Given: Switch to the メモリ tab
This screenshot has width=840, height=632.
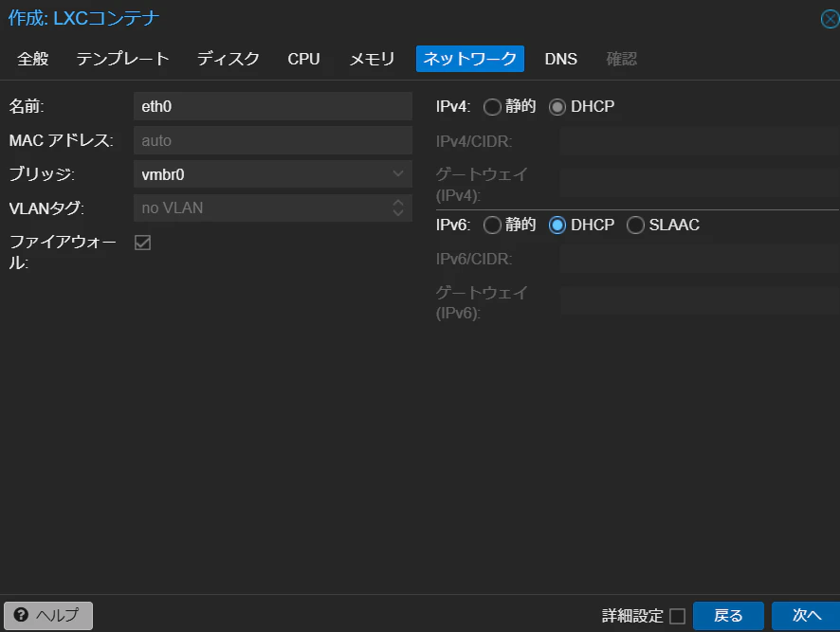Looking at the screenshot, I should 372,59.
